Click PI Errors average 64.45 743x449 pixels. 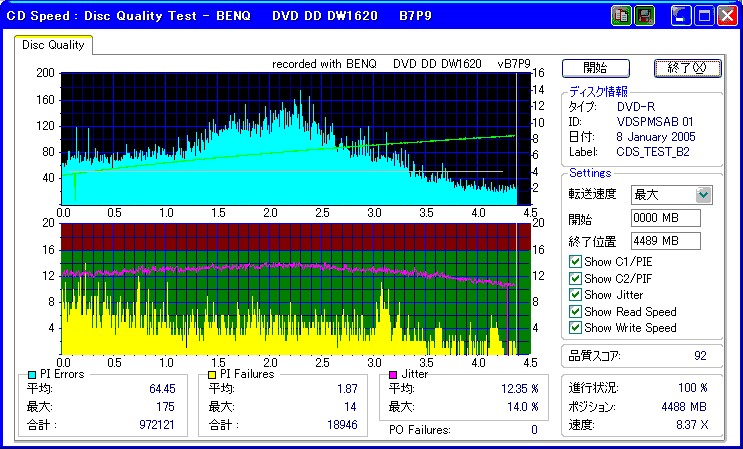162,389
